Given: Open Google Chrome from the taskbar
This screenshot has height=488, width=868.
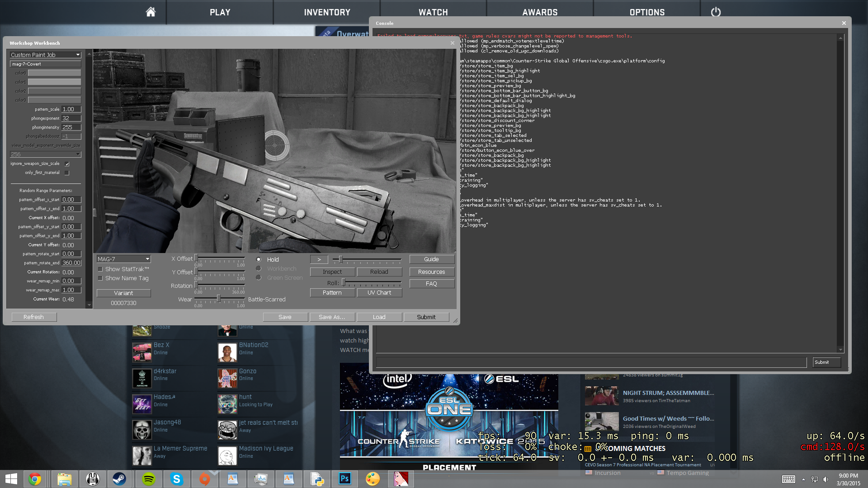Looking at the screenshot, I should tap(35, 479).
